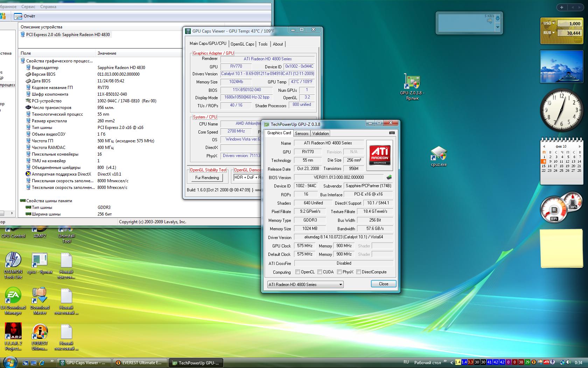Open ATI Radeon HD 4800 Series dropdown
The width and height of the screenshot is (588, 368).
click(x=305, y=285)
